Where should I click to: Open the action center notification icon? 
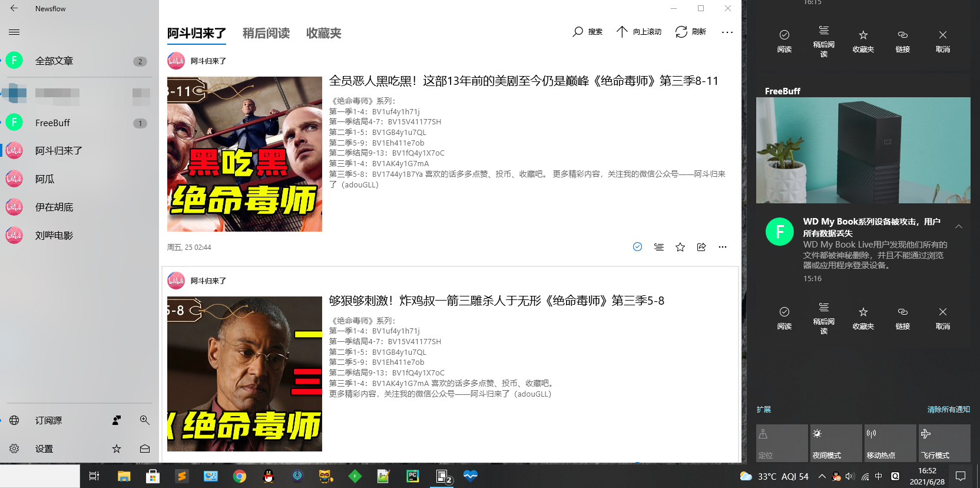[961, 476]
